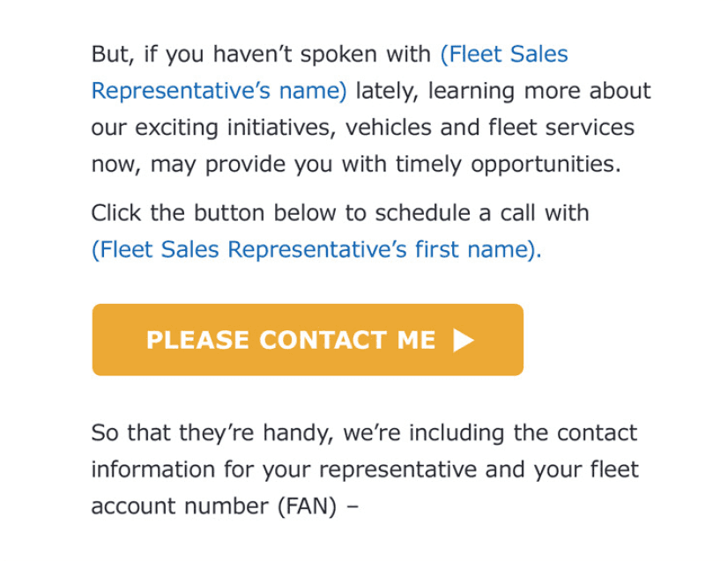The image size is (728, 561).
Task: Click the "(FAN)" abbreviation text
Action: 307,506
